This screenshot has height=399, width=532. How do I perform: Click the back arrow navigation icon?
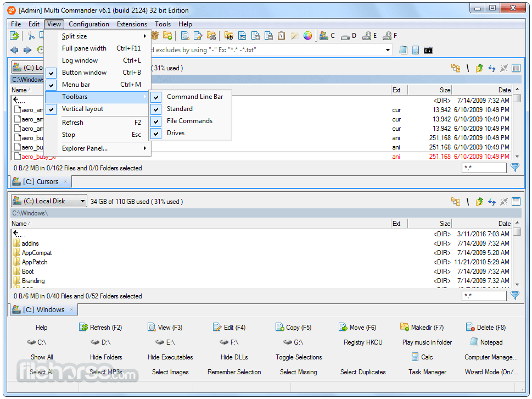point(14,50)
